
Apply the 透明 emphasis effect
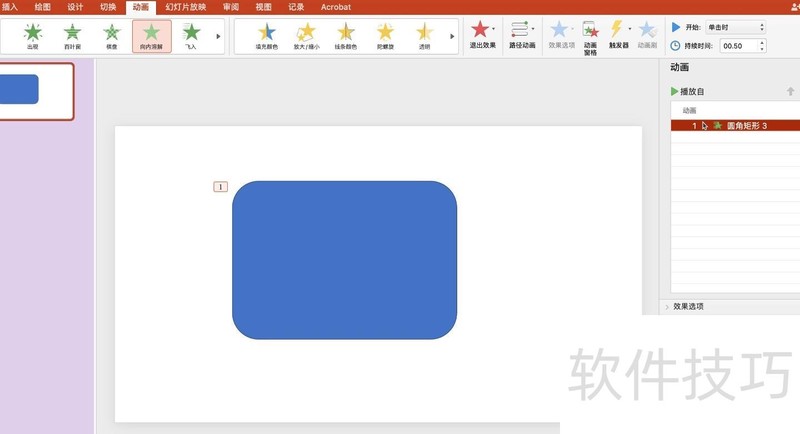[x=424, y=36]
